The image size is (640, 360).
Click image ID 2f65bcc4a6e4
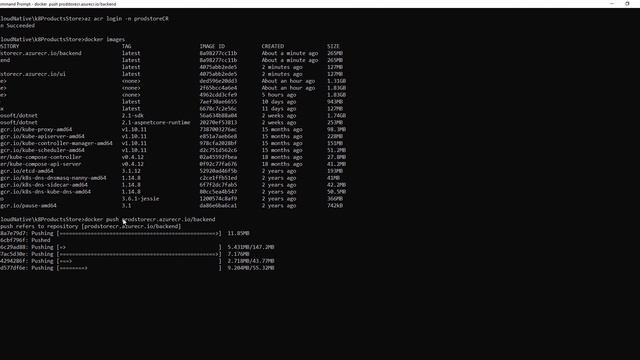218,88
